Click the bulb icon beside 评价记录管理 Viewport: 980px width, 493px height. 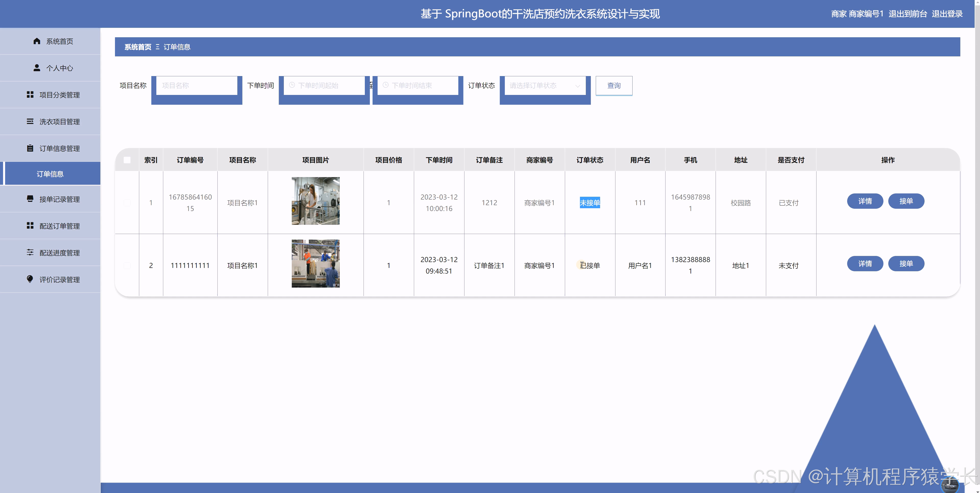point(30,279)
